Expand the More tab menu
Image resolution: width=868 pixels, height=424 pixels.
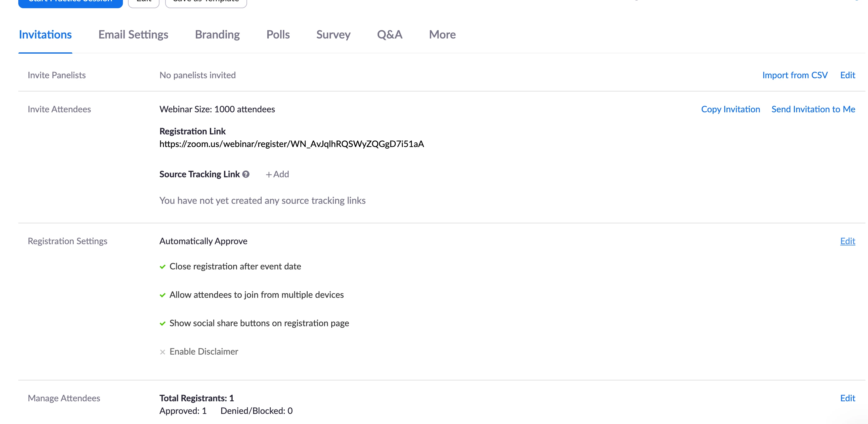pyautogui.click(x=442, y=34)
